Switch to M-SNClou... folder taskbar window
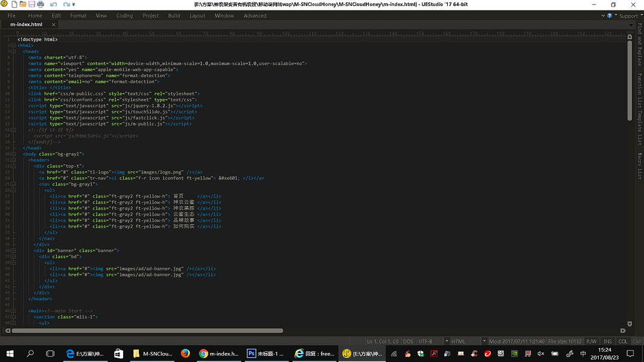644x362 pixels. click(153, 354)
